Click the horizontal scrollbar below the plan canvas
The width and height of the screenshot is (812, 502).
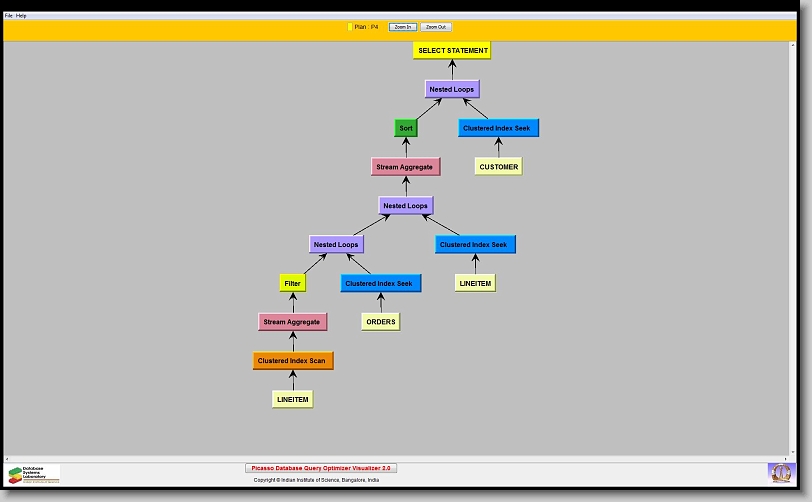point(400,458)
